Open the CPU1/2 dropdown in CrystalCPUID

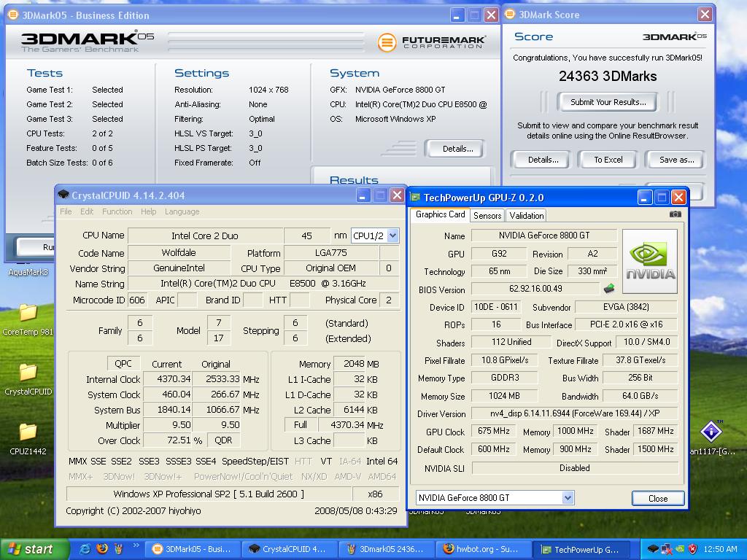[392, 236]
